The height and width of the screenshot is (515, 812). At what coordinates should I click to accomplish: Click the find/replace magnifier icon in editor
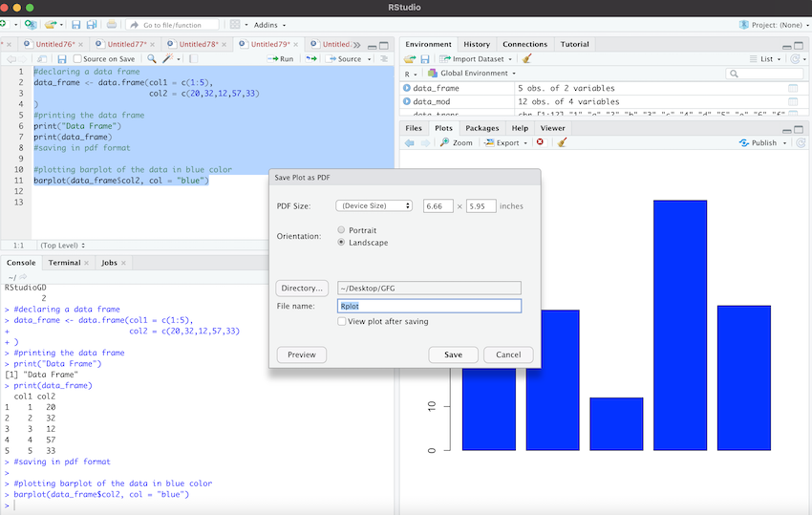151,59
